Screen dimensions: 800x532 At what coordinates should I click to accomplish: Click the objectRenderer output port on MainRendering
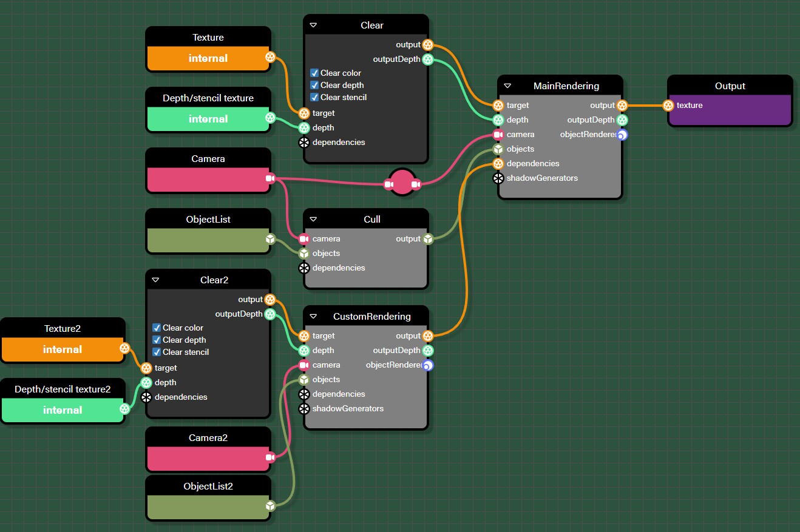[622, 134]
